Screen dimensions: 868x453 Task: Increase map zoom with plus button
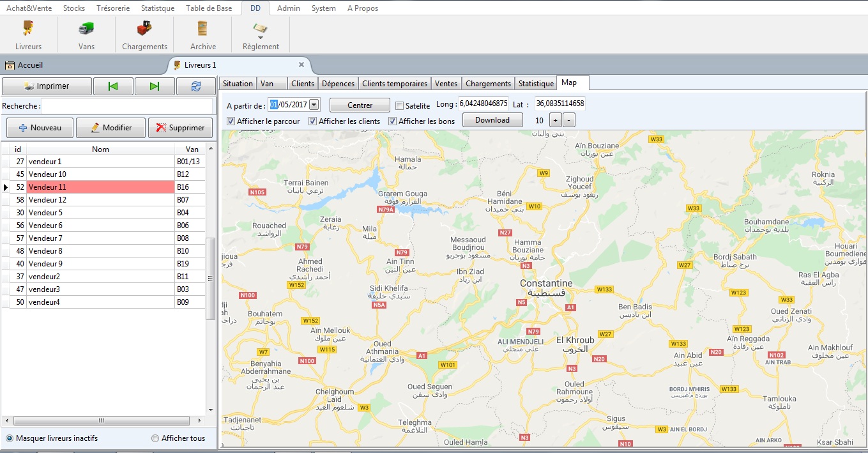[x=555, y=120]
